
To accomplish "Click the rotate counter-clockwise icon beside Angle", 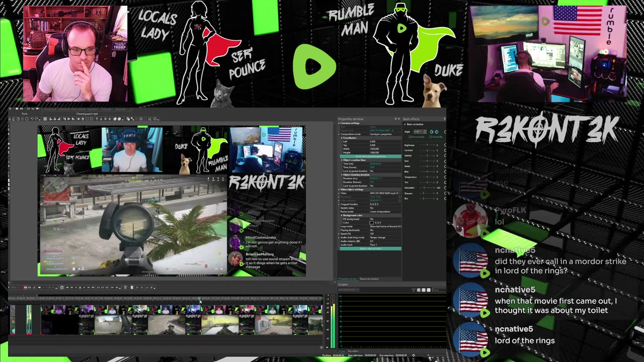I will [431, 132].
